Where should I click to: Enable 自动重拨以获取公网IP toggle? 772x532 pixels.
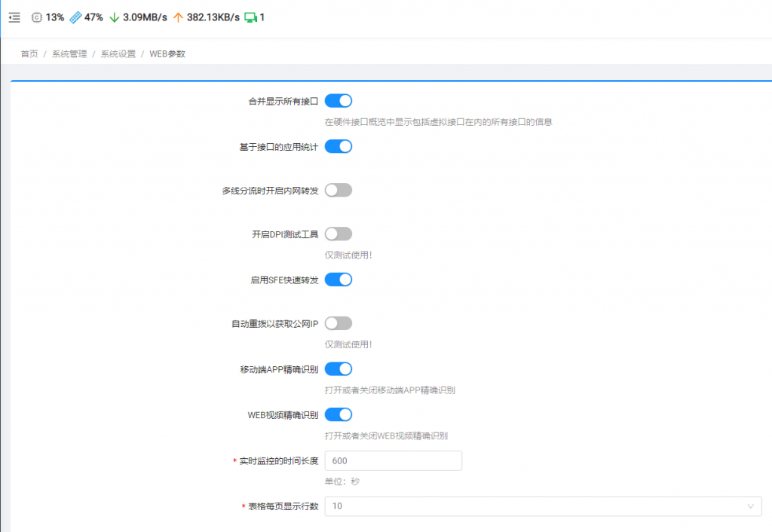click(339, 323)
